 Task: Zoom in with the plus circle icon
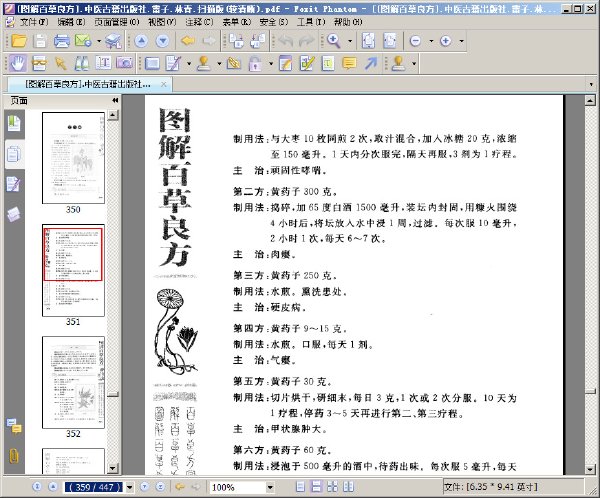click(x=446, y=41)
